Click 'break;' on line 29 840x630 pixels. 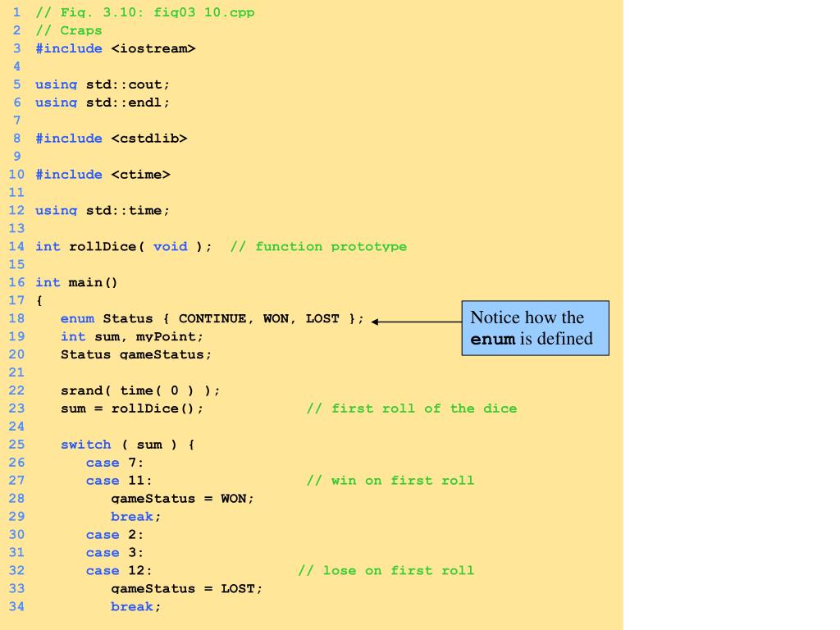pos(135,517)
